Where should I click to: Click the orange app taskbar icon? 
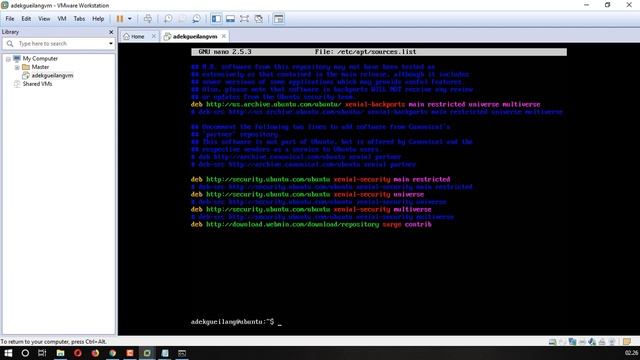(x=130, y=353)
